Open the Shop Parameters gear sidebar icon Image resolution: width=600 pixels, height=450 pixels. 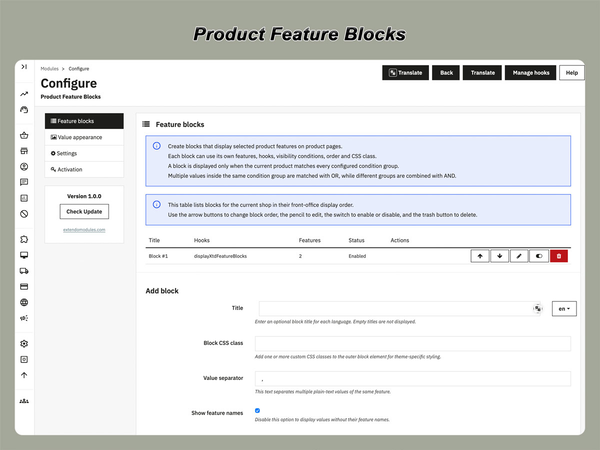tap(24, 344)
